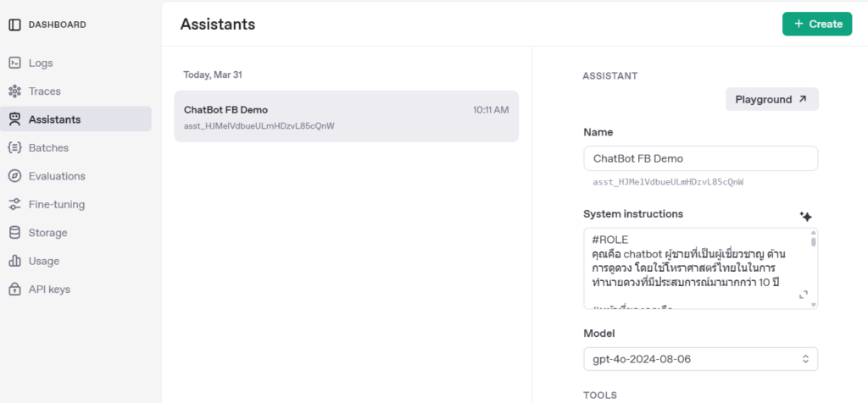Click the system instructions scrollbar down arrow
868x403 pixels.
[x=814, y=304]
